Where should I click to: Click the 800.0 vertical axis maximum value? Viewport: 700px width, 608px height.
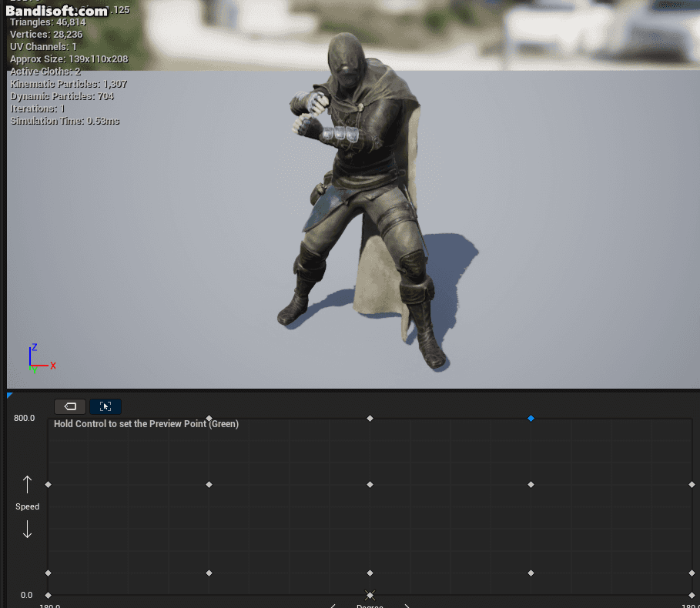[x=24, y=418]
